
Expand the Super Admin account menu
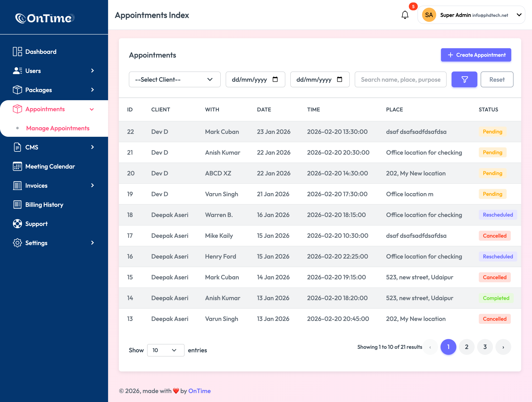[519, 15]
